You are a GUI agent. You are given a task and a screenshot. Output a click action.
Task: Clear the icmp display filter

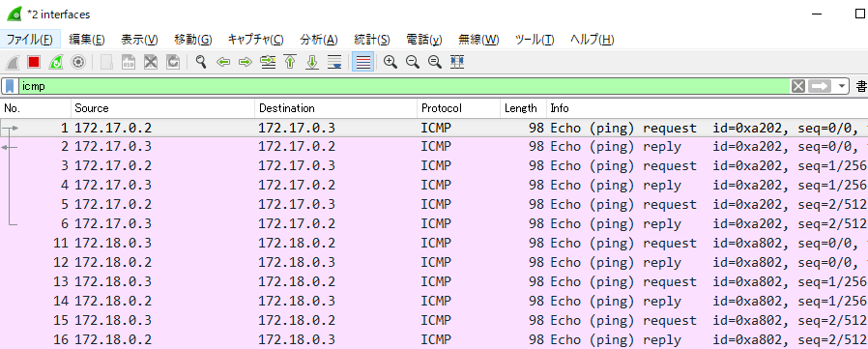coord(797,86)
